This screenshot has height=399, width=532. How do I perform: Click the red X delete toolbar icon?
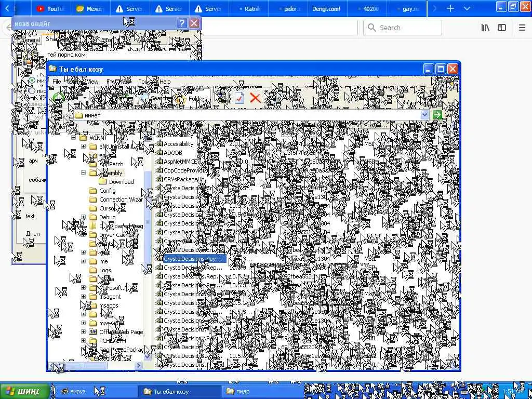255,98
